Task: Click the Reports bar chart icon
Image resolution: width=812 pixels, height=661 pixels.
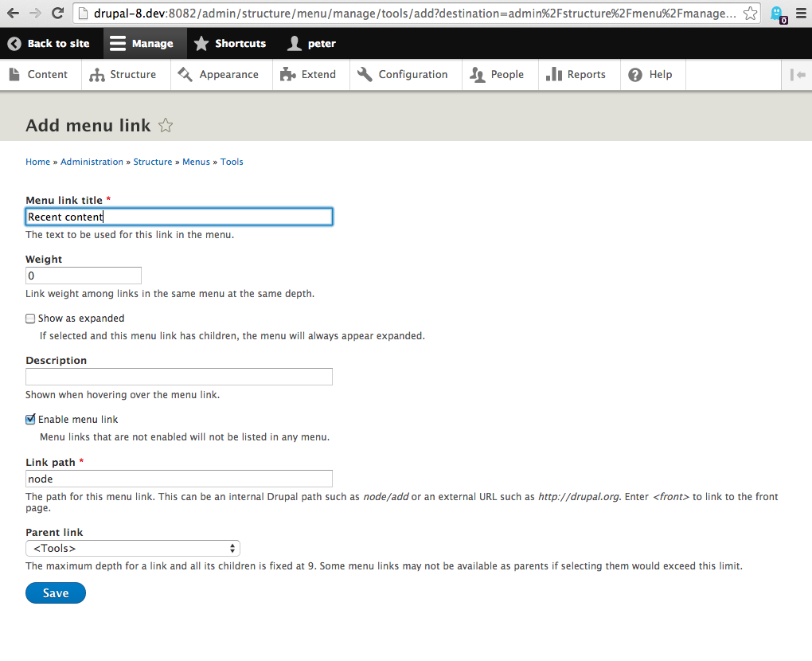Action: tap(553, 74)
